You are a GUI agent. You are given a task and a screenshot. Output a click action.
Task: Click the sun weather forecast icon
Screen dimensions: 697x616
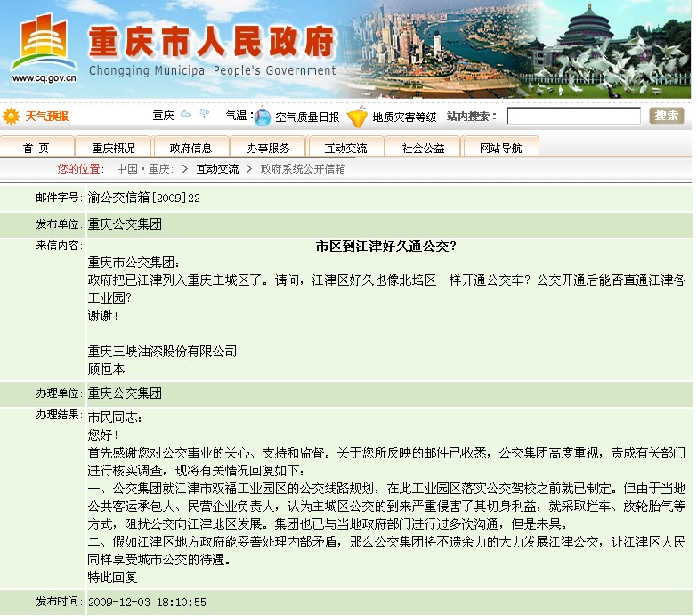pos(11,117)
